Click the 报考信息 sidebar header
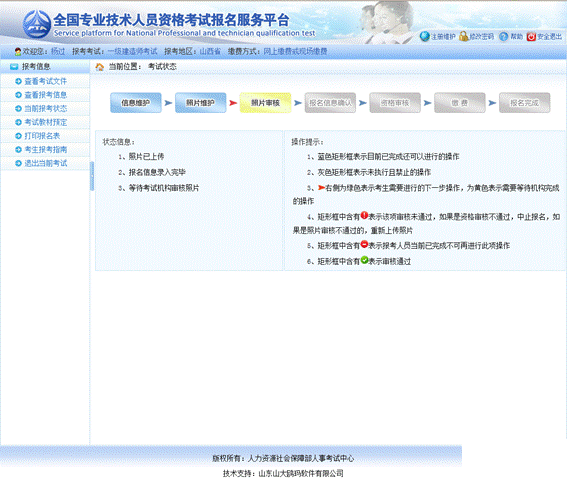The width and height of the screenshot is (567, 484). [x=45, y=67]
